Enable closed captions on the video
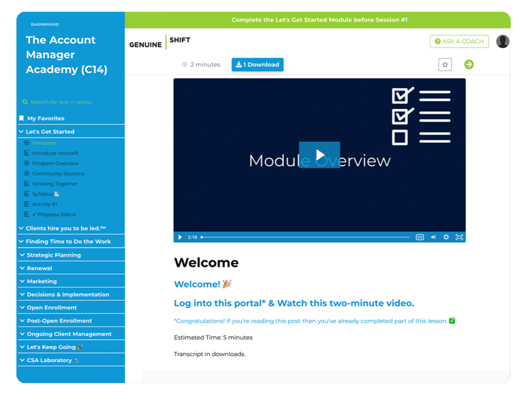 420,237
